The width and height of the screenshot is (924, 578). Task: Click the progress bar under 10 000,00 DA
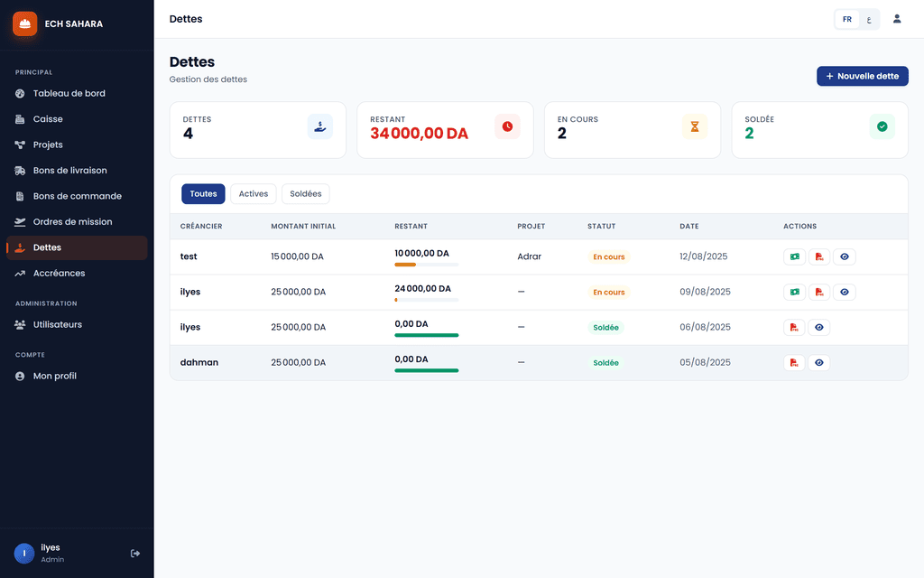(427, 265)
